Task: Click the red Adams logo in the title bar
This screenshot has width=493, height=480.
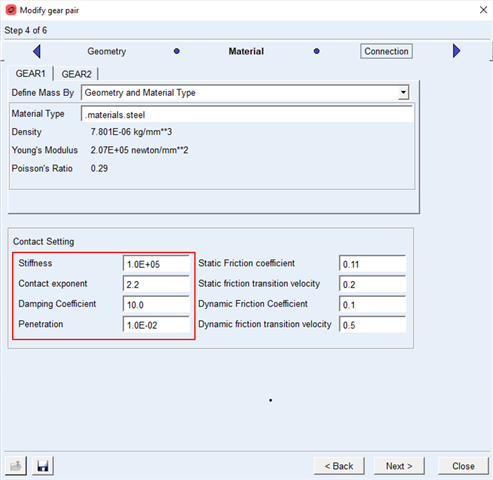Action: coord(11,10)
